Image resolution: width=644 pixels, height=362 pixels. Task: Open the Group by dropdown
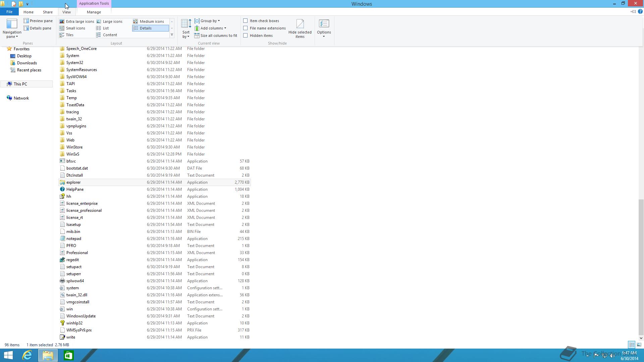click(x=207, y=21)
